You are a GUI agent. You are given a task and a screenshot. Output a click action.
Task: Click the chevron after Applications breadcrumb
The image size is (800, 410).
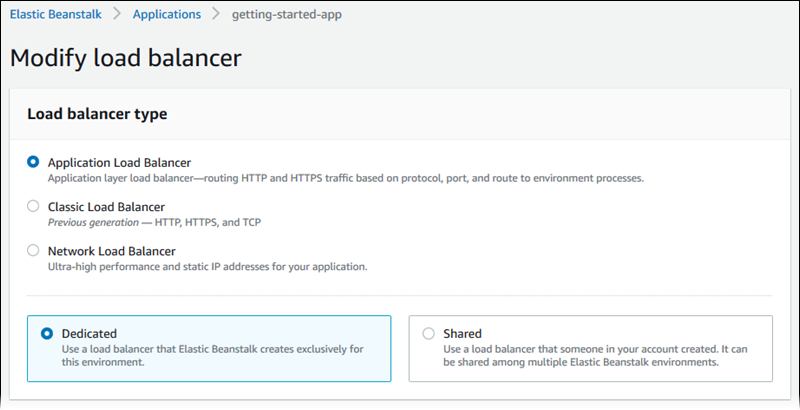(215, 15)
